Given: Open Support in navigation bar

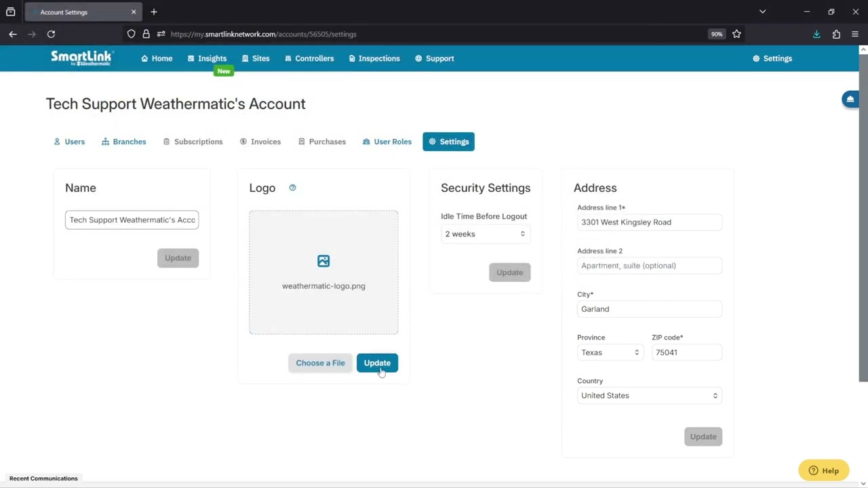Looking at the screenshot, I should (x=435, y=58).
